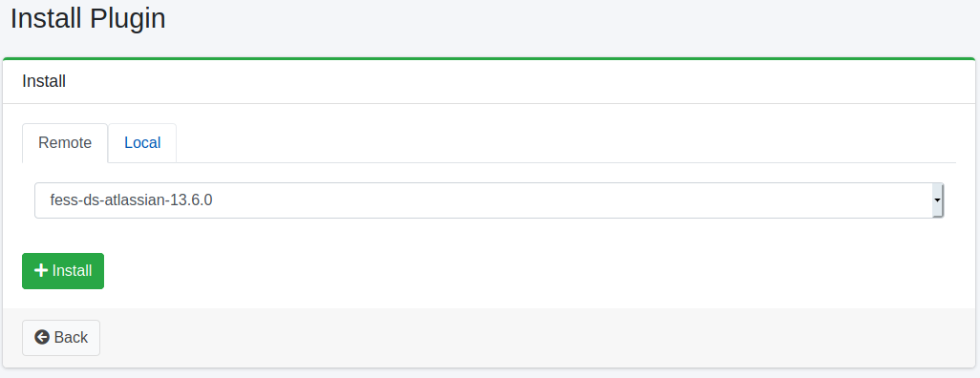The height and width of the screenshot is (378, 980).
Task: Click the circled left-arrow icon beside Back
Action: point(42,338)
